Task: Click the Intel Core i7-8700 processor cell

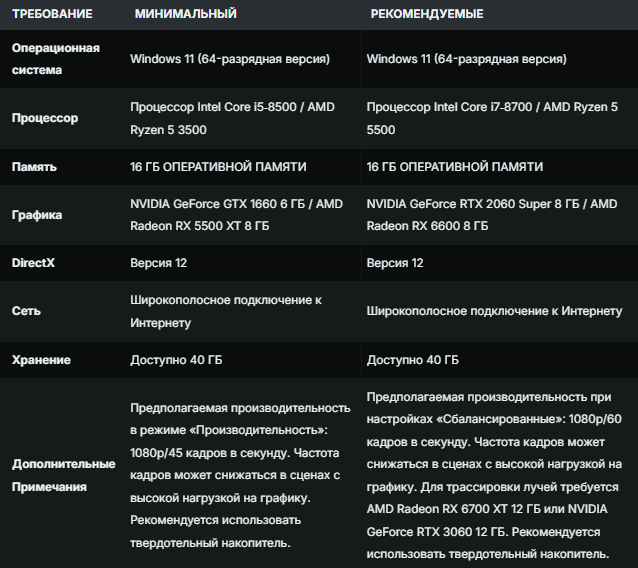Action: [x=492, y=118]
